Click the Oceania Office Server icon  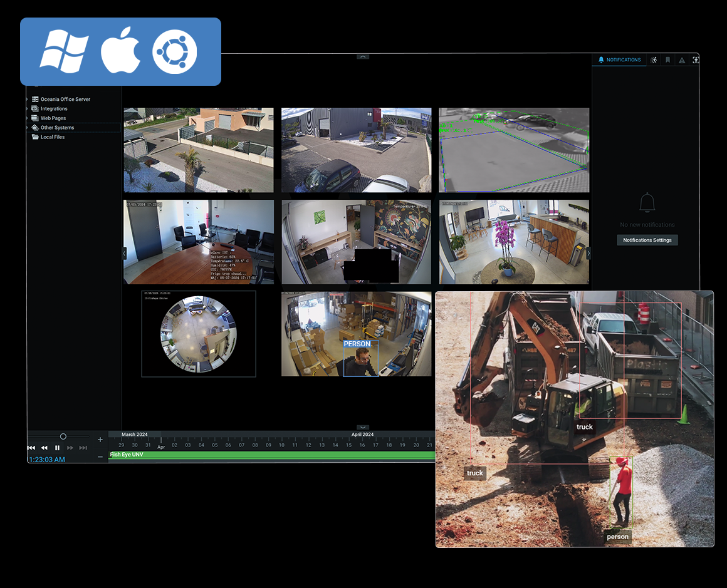[34, 99]
